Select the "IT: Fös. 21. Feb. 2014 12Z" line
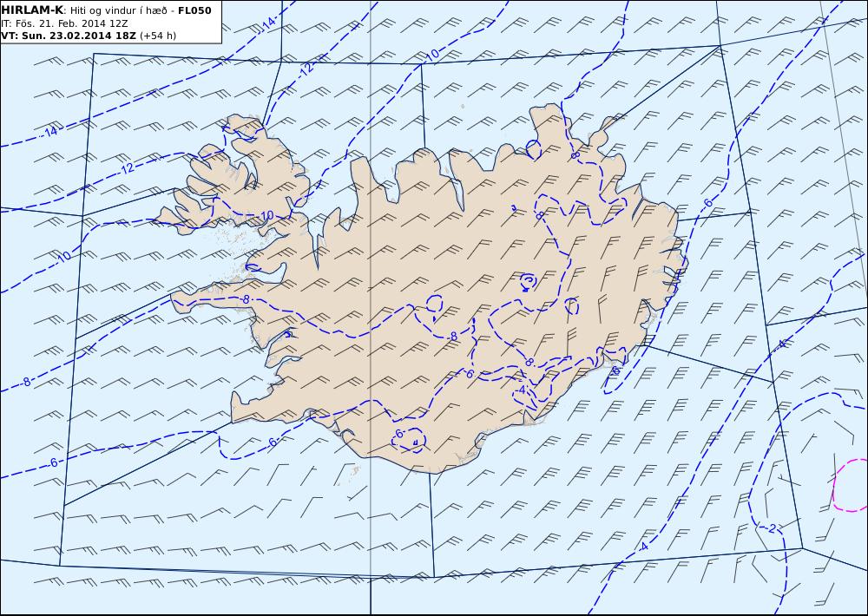Image resolution: width=868 pixels, height=616 pixels. (65, 23)
